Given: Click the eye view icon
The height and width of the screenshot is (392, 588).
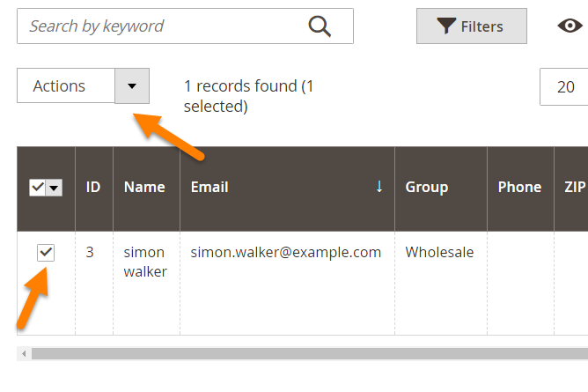Looking at the screenshot, I should click(x=570, y=26).
